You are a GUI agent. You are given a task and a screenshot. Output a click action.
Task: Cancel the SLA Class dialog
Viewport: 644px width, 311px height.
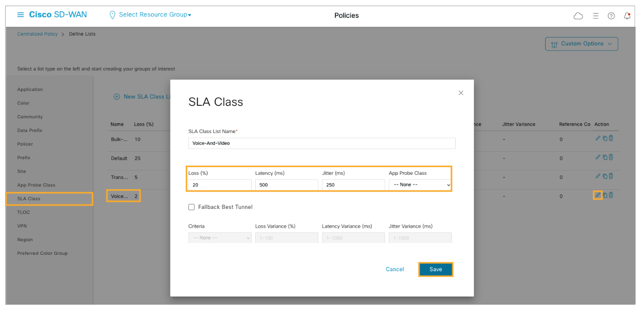(394, 269)
